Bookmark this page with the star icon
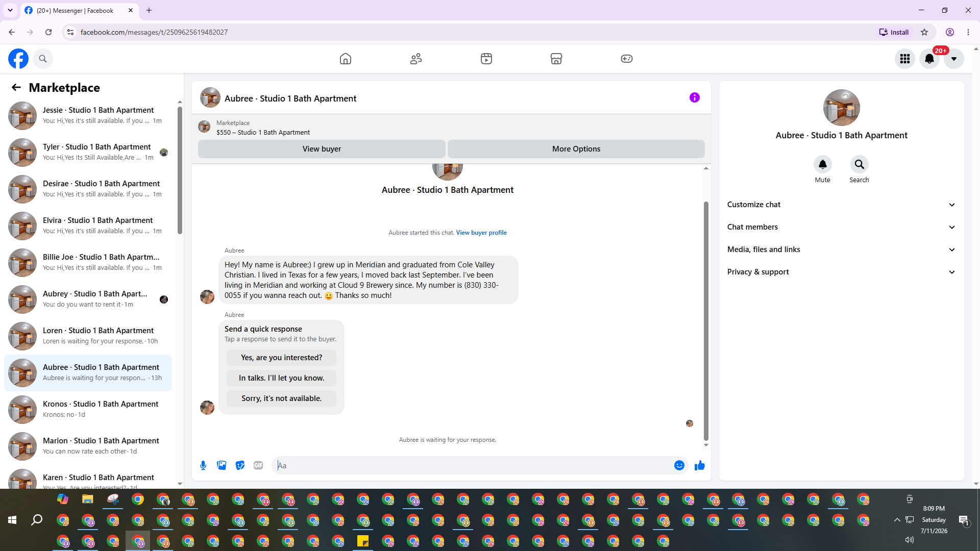 pos(924,32)
